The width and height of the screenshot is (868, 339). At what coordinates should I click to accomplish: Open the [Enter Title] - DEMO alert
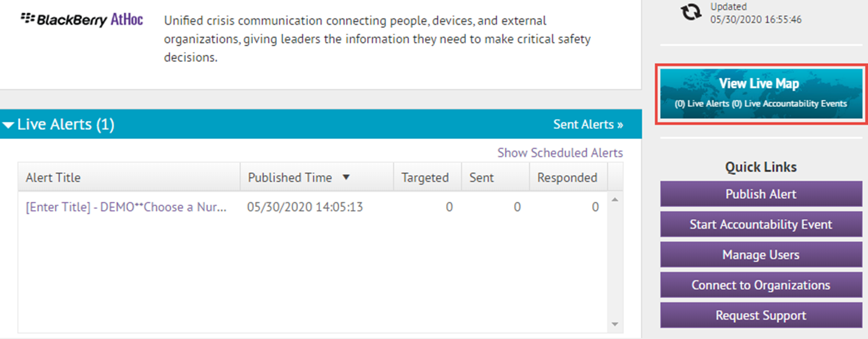(126, 207)
